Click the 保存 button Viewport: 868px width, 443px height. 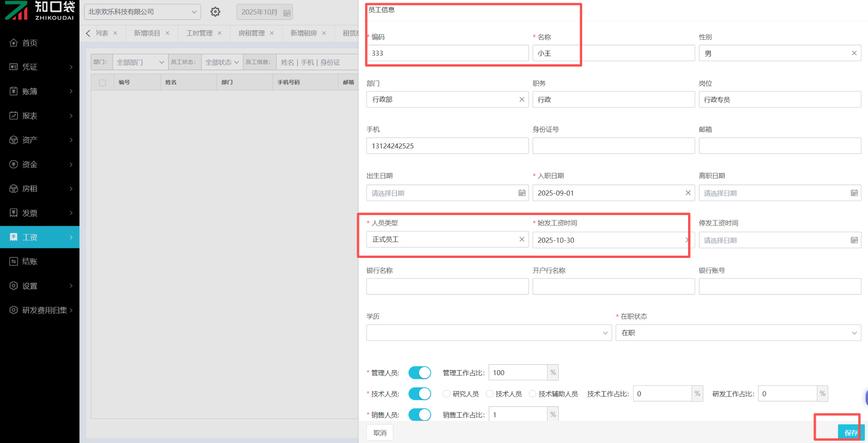coord(850,433)
